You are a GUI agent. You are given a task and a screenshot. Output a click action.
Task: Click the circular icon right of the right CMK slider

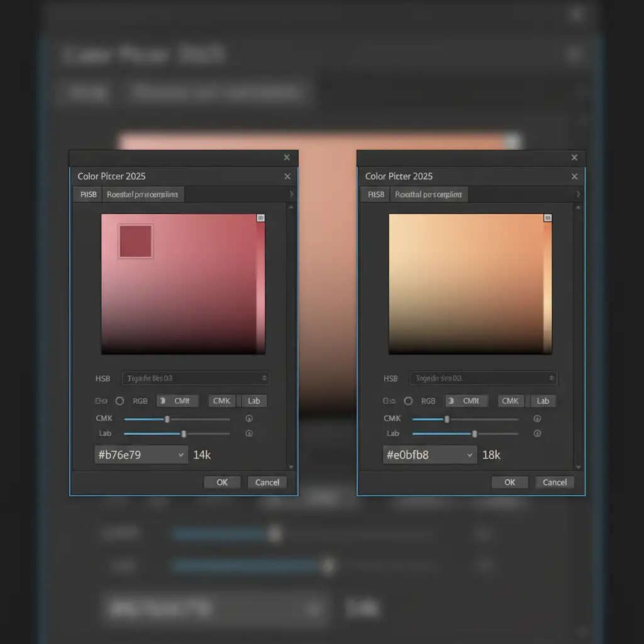[x=537, y=419]
